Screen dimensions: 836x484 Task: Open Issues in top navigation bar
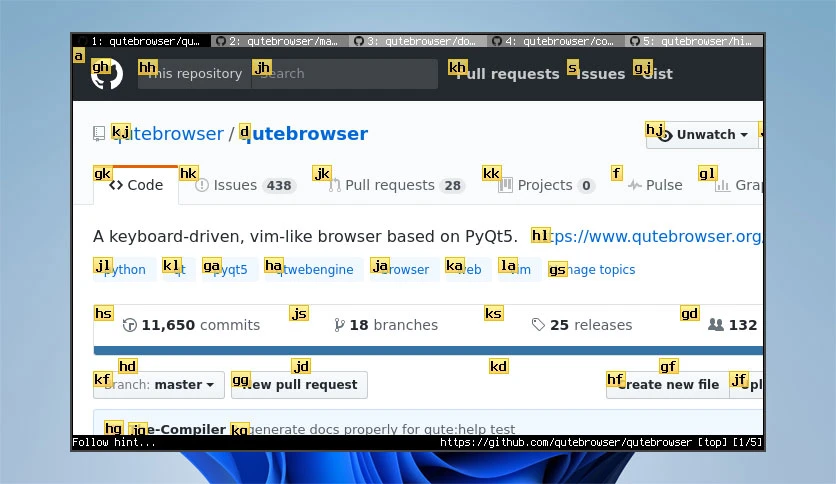tap(600, 74)
